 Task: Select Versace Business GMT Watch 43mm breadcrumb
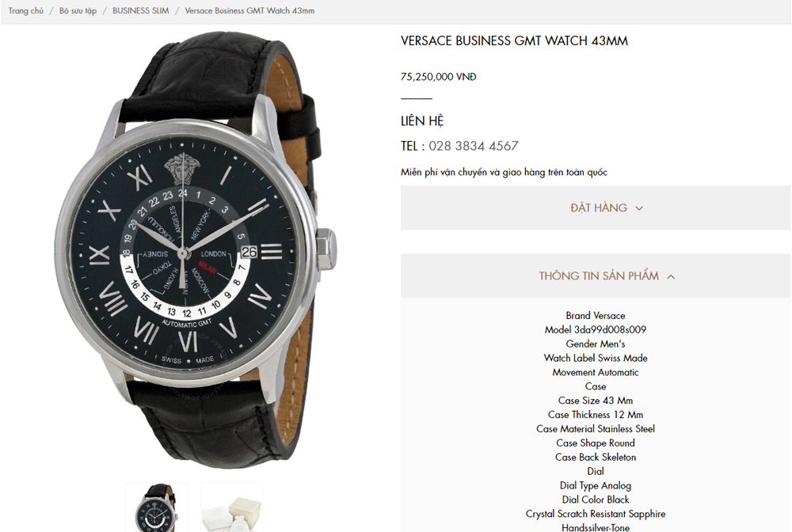pyautogui.click(x=249, y=10)
